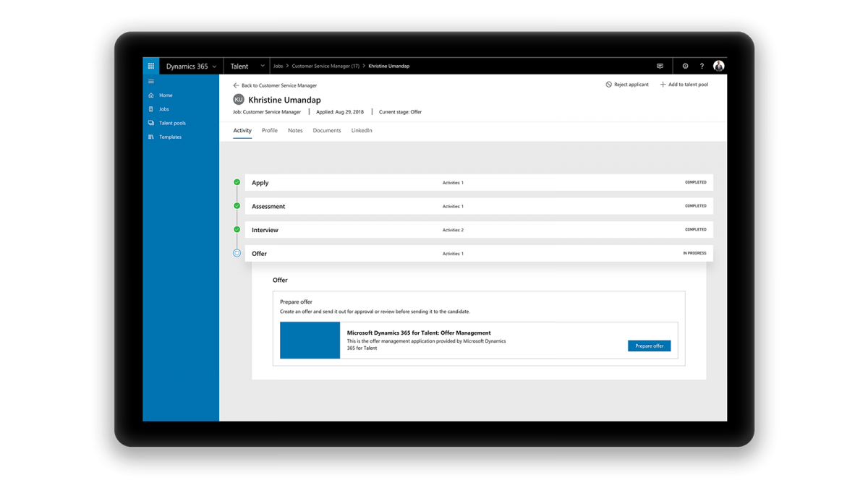The image size is (868, 488).
Task: Click the Prepare offer button
Action: (649, 346)
